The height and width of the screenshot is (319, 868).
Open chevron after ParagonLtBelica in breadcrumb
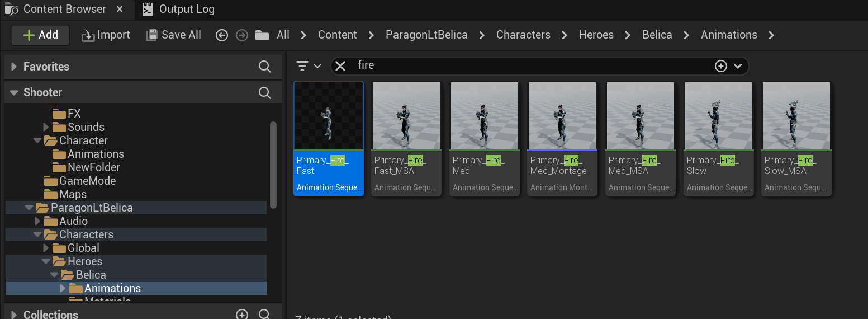482,35
